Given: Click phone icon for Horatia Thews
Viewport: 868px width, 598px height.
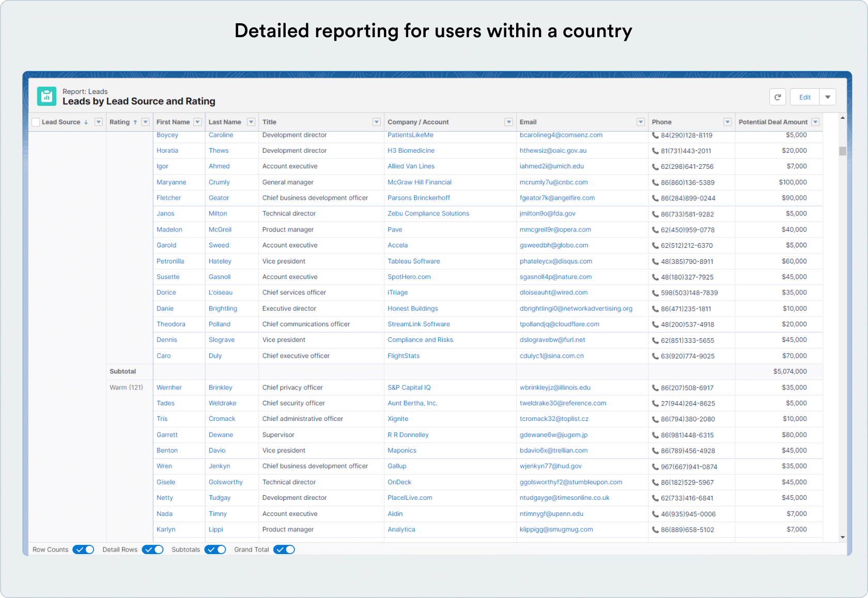Looking at the screenshot, I should pos(655,151).
